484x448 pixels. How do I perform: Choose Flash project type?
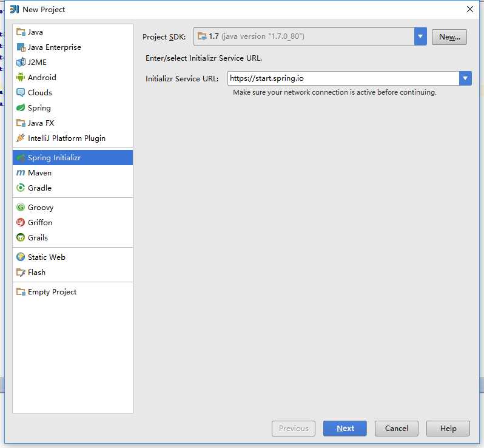[73, 272]
